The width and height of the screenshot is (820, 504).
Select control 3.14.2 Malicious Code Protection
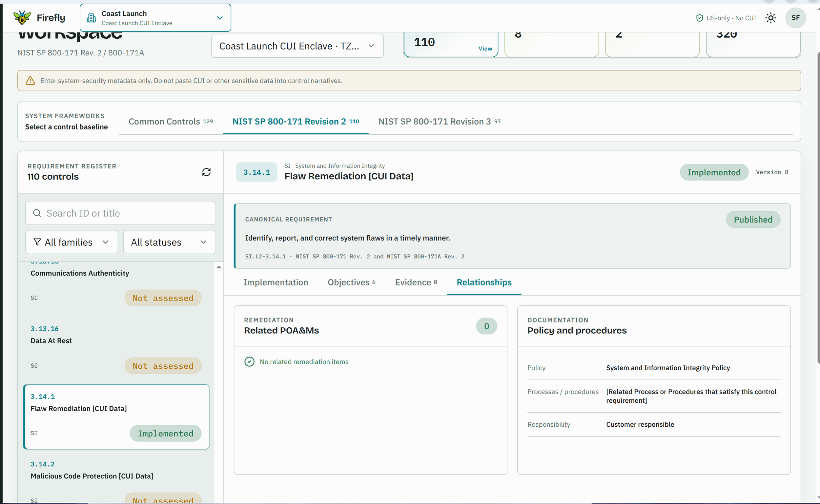coord(116,477)
